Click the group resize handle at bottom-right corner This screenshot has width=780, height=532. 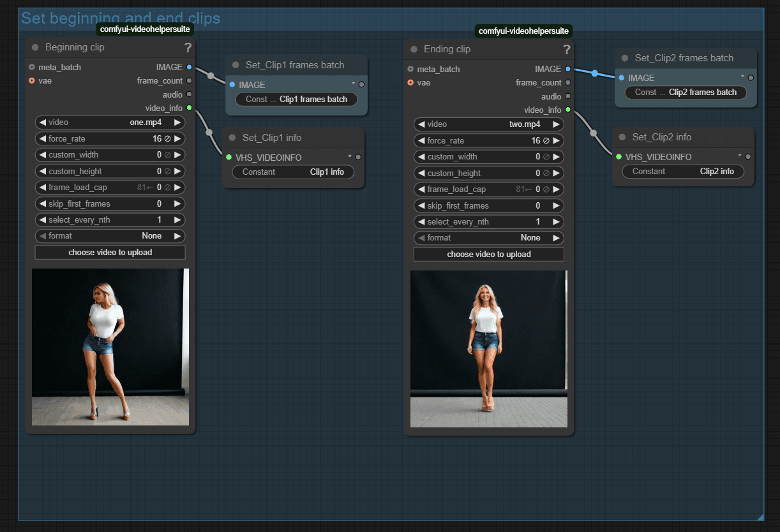[760, 517]
